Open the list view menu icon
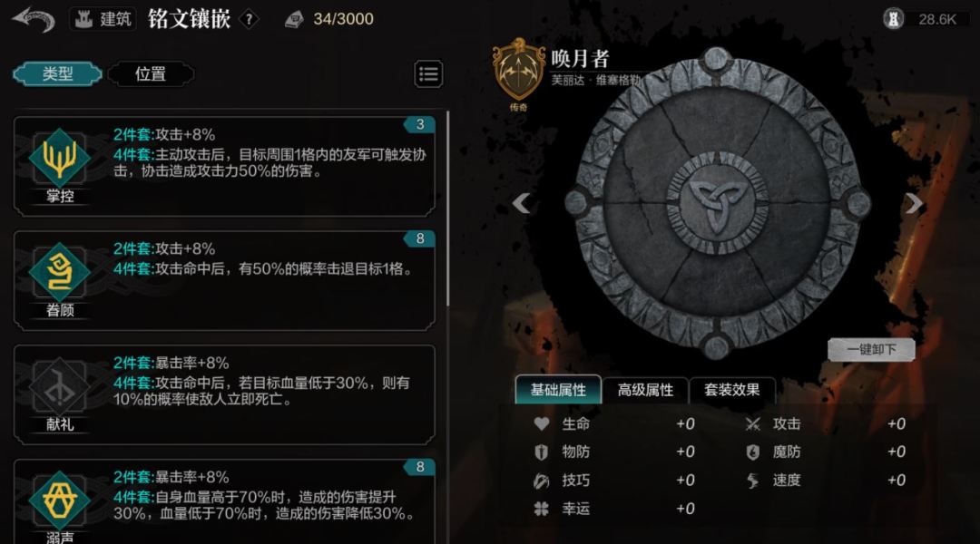Screen dimensions: 980x544 pos(428,73)
